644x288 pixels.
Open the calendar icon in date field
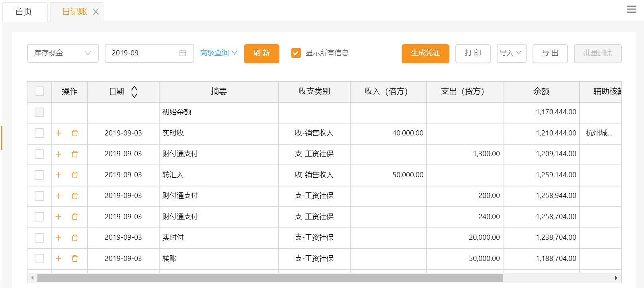pos(183,53)
